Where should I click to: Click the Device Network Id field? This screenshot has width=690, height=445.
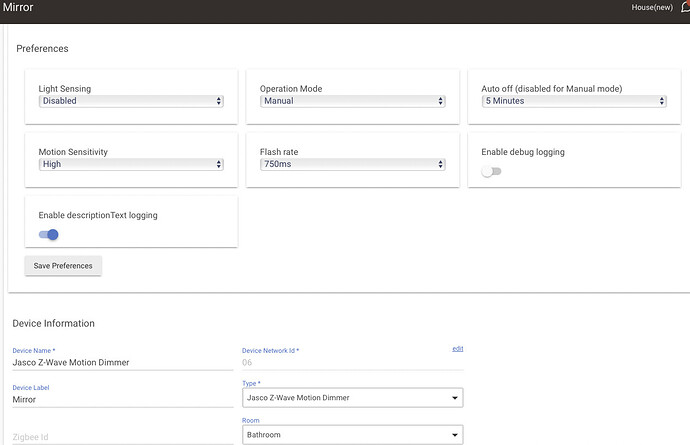click(x=352, y=363)
